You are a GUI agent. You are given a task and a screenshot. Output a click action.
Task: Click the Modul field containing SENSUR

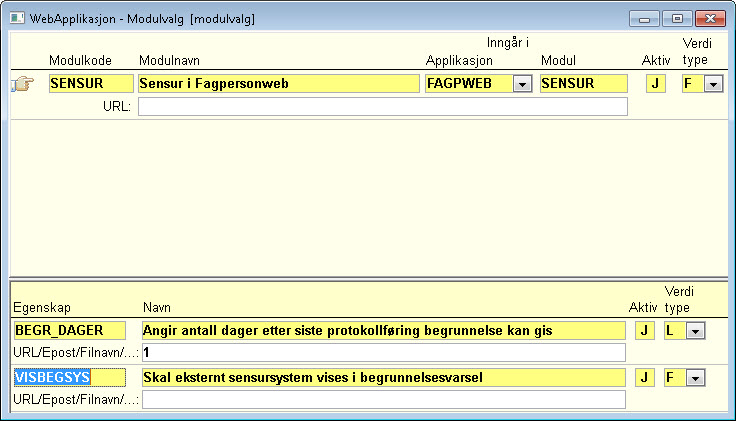point(583,84)
